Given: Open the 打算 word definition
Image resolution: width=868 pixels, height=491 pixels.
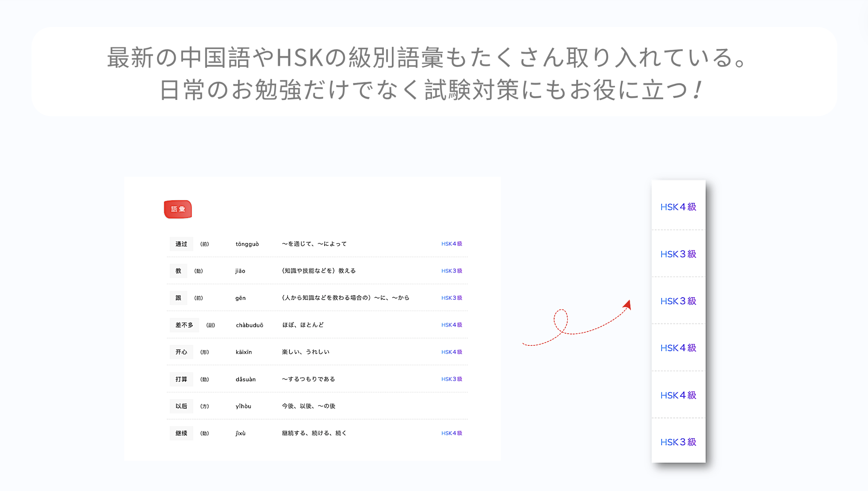Looking at the screenshot, I should (308, 379).
